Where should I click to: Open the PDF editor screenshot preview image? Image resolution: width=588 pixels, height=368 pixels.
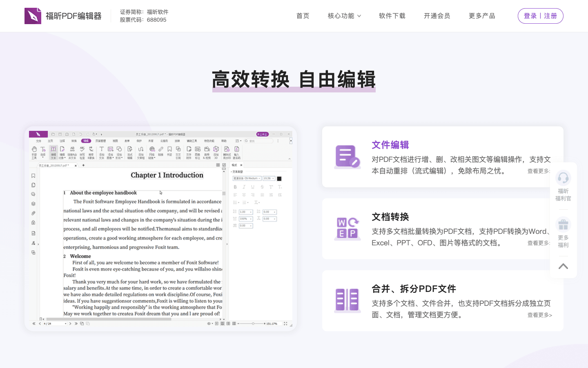(x=160, y=229)
